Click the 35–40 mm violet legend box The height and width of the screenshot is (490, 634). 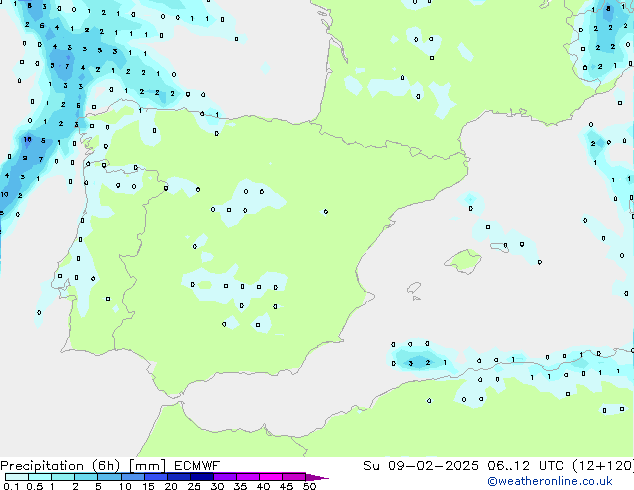click(247, 477)
